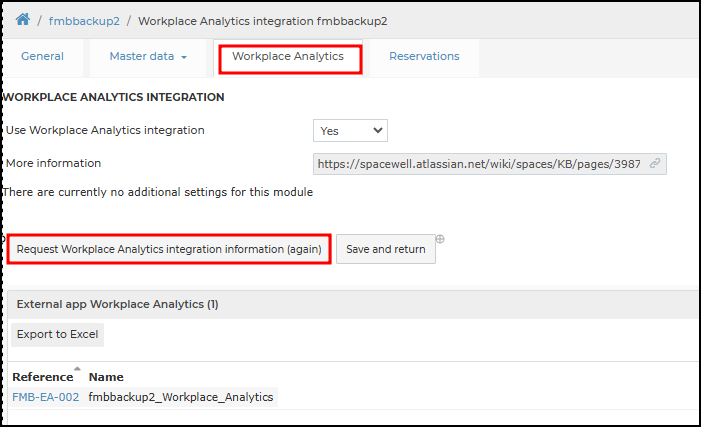Switch to the Reservations tab

[424, 56]
